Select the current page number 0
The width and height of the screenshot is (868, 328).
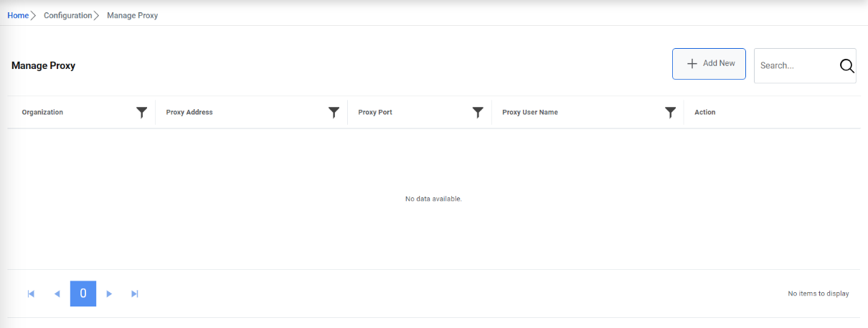(83, 294)
